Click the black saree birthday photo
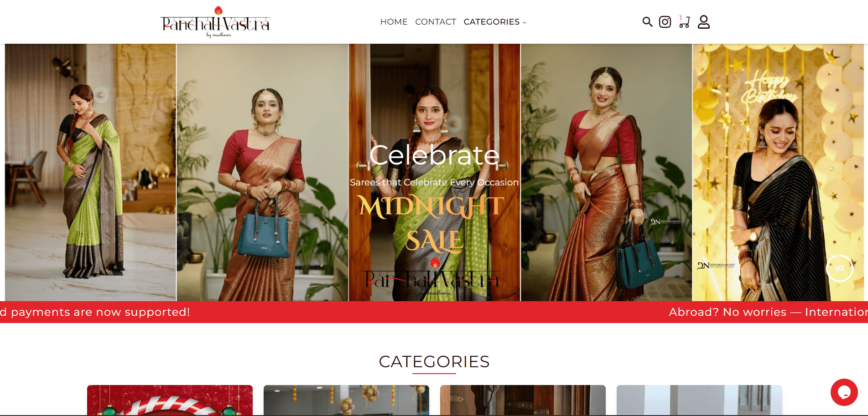Image resolution: width=868 pixels, height=416 pixels. (778, 172)
